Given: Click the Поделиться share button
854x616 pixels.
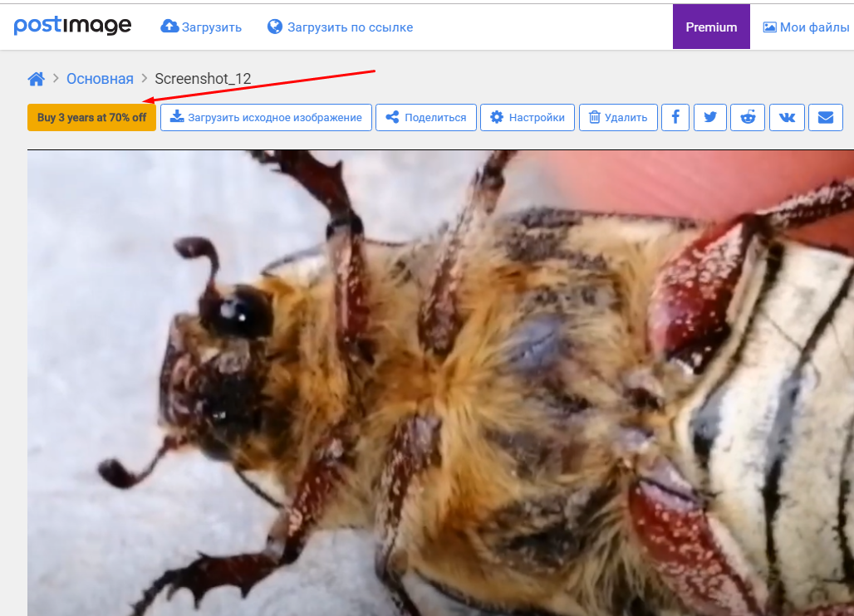Looking at the screenshot, I should 426,118.
